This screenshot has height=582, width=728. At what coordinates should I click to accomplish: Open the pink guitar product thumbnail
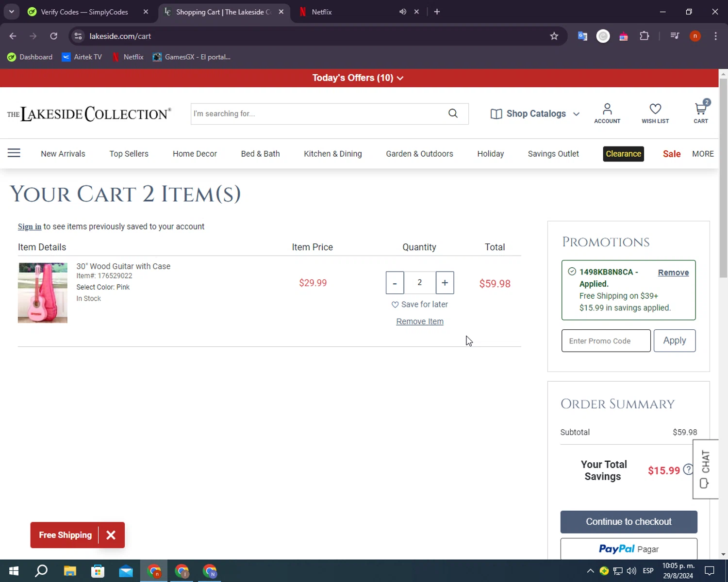point(43,292)
